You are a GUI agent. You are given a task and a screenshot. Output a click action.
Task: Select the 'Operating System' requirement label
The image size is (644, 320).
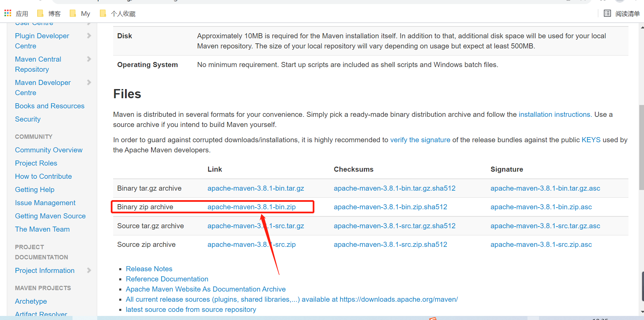click(147, 65)
